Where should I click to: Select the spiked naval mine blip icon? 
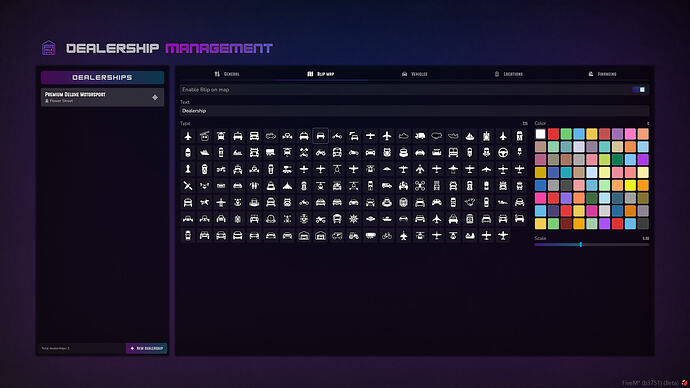pyautogui.click(x=353, y=219)
